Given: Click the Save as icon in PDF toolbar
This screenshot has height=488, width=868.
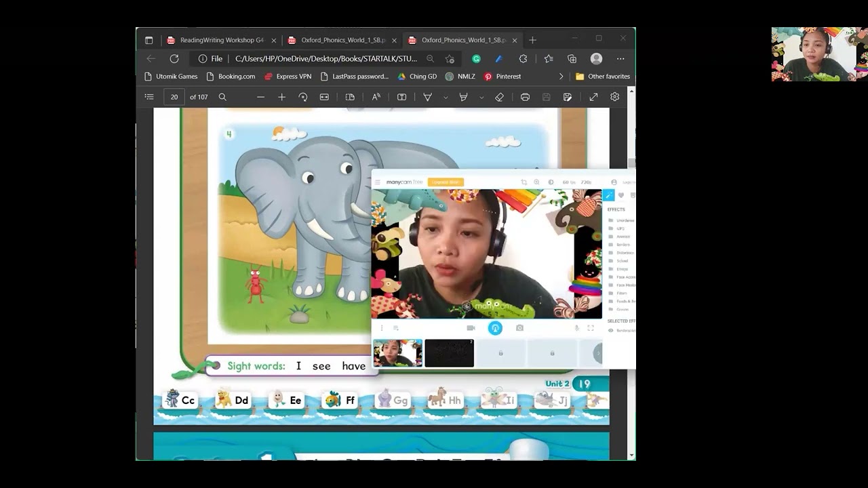Looking at the screenshot, I should pos(568,97).
